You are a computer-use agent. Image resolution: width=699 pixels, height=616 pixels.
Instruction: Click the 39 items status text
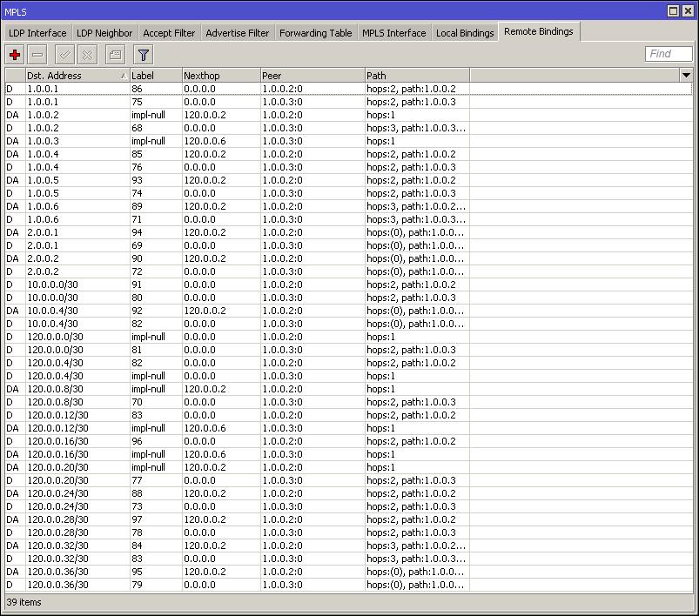point(24,602)
